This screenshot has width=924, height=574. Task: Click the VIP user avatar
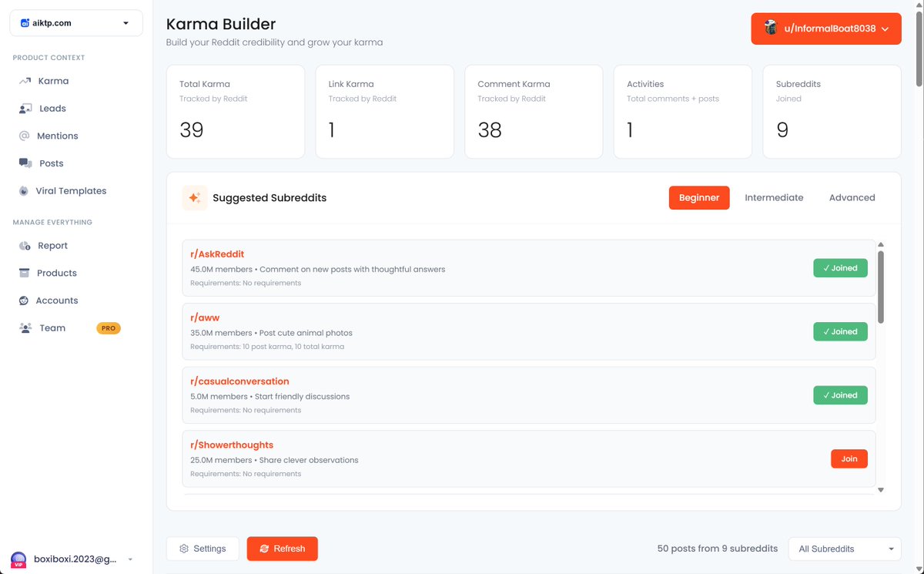pyautogui.click(x=19, y=559)
